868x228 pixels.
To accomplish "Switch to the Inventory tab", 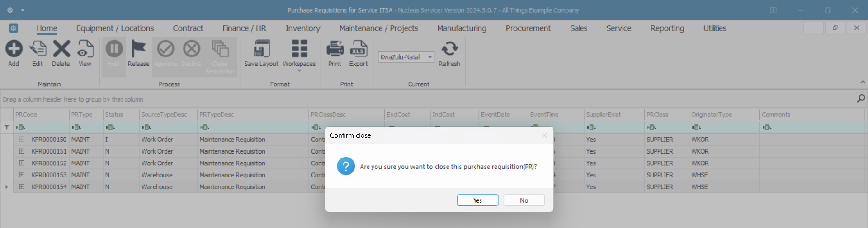I will [x=303, y=28].
